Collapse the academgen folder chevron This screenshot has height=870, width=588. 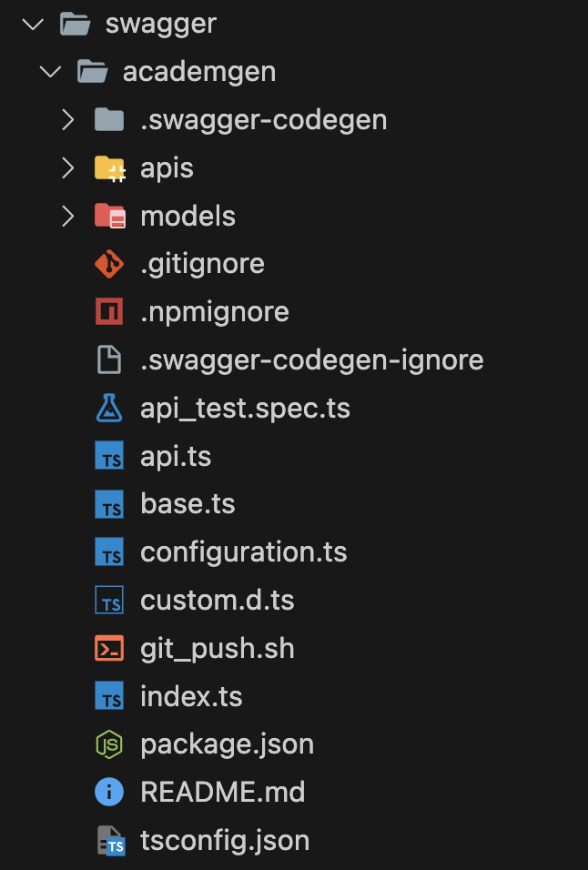(x=50, y=72)
